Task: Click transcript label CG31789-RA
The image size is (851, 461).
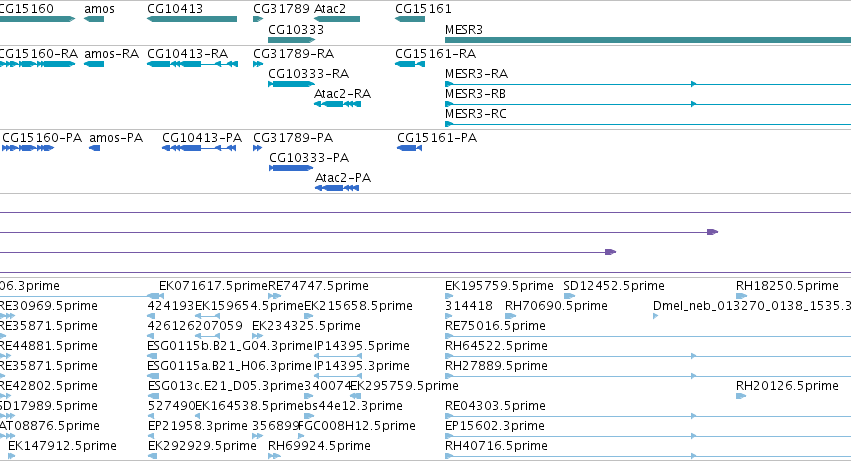Action: click(x=294, y=54)
